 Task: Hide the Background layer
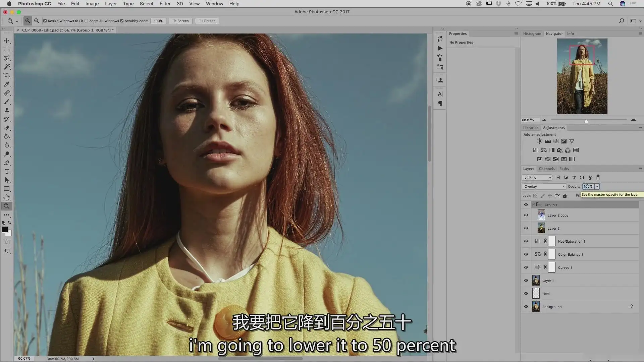point(526,307)
